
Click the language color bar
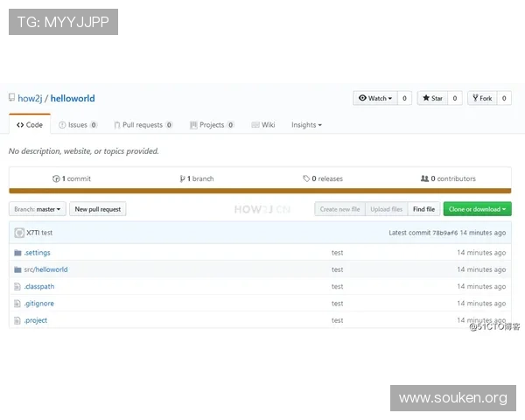(x=260, y=191)
